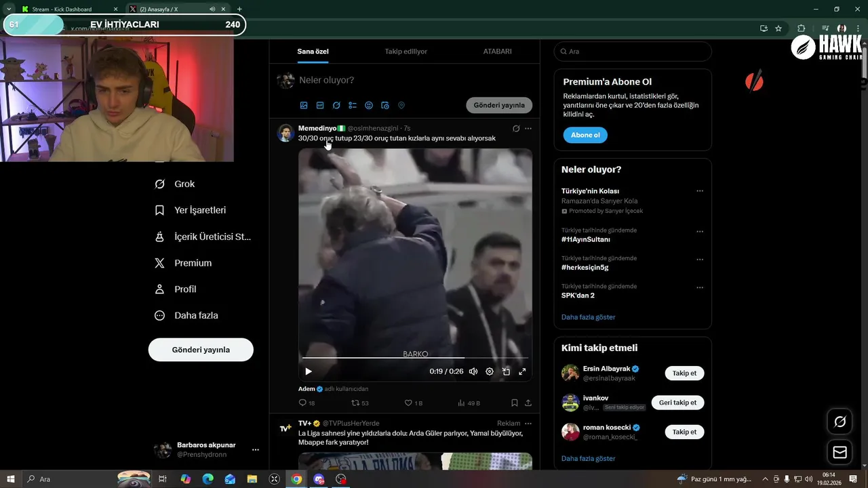Open Premium in the sidebar
Viewport: 868px width, 488px height.
184,263
